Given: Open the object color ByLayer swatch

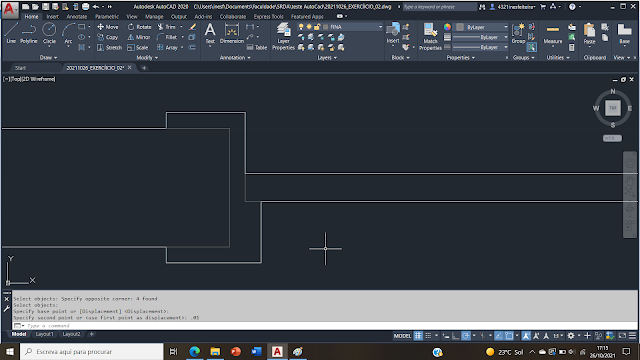Looking at the screenshot, I should (482, 27).
